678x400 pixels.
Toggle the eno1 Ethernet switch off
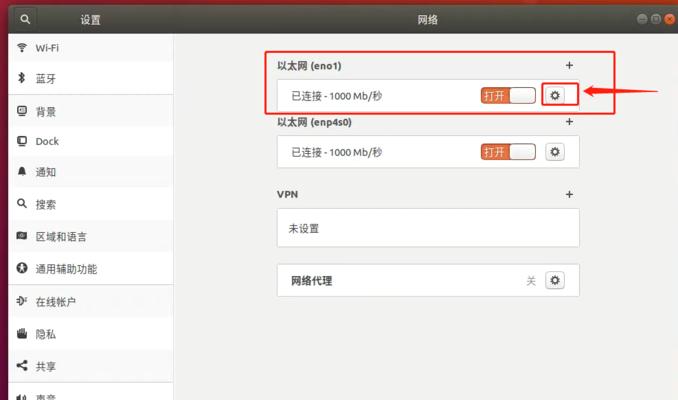point(508,96)
